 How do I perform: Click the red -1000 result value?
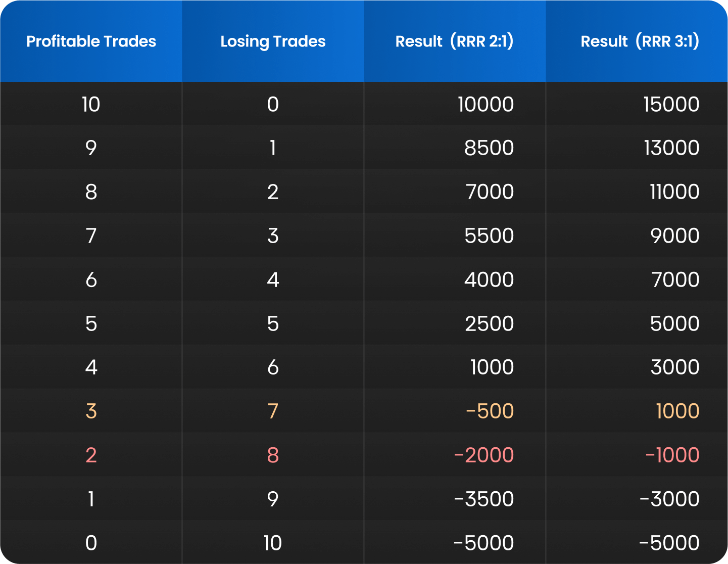tap(672, 455)
